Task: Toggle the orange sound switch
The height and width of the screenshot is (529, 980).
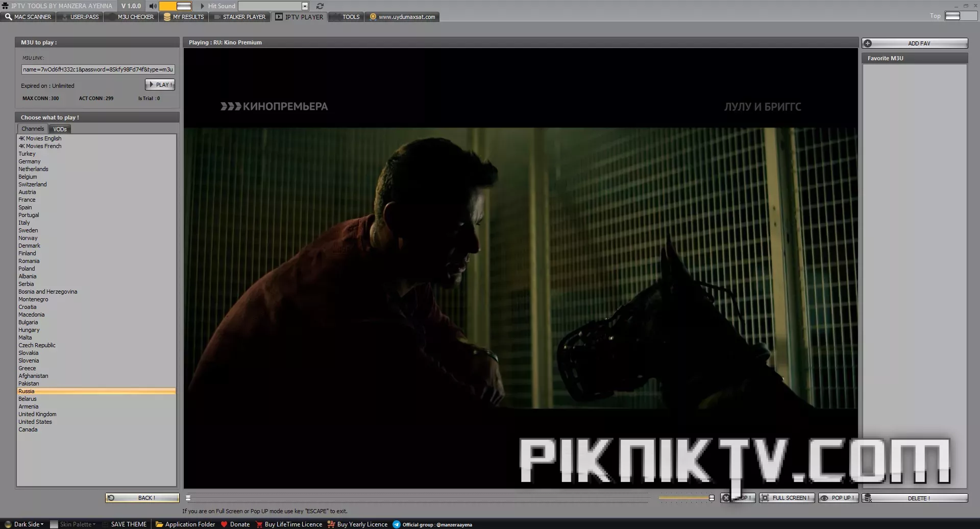Action: (x=176, y=6)
